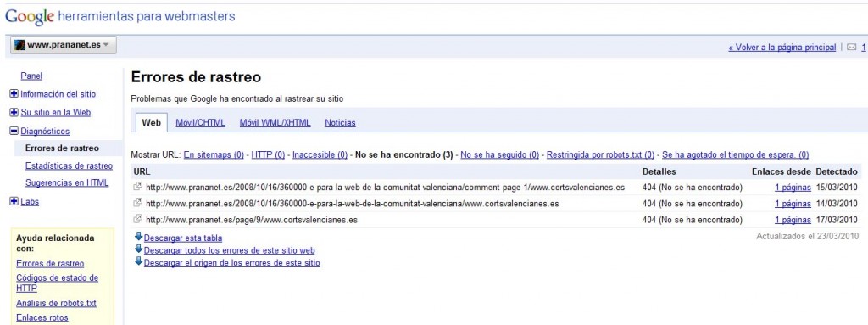Open the Labs link
Image resolution: width=868 pixels, height=325 pixels.
(30, 202)
